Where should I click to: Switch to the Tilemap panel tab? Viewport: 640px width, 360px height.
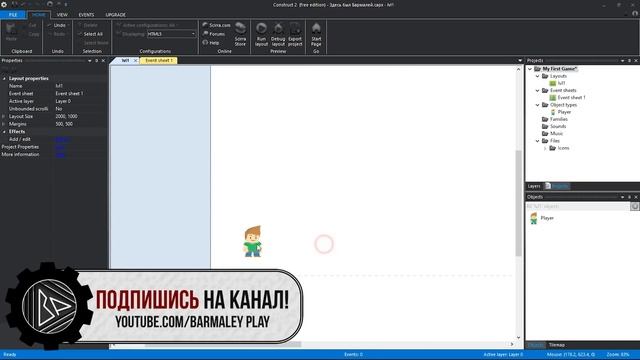(557, 345)
